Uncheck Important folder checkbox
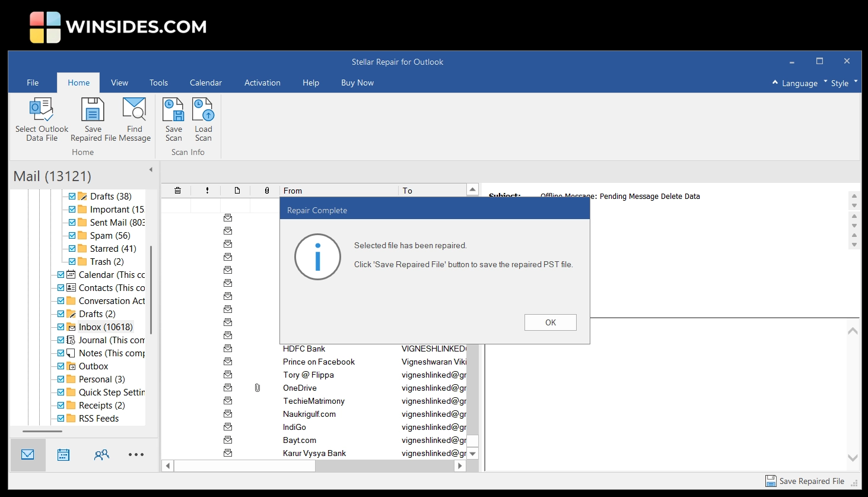Image resolution: width=868 pixels, height=497 pixels. coord(72,209)
